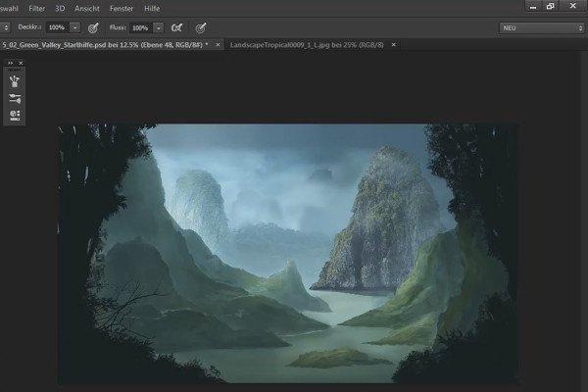Open the Filter menu
This screenshot has width=588, height=392.
point(37,8)
